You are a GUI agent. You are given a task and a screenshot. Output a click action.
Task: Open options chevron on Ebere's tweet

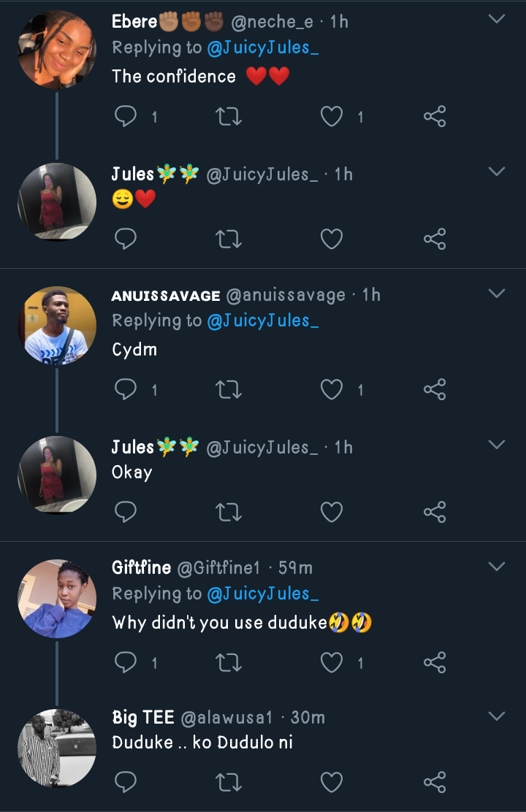click(497, 19)
